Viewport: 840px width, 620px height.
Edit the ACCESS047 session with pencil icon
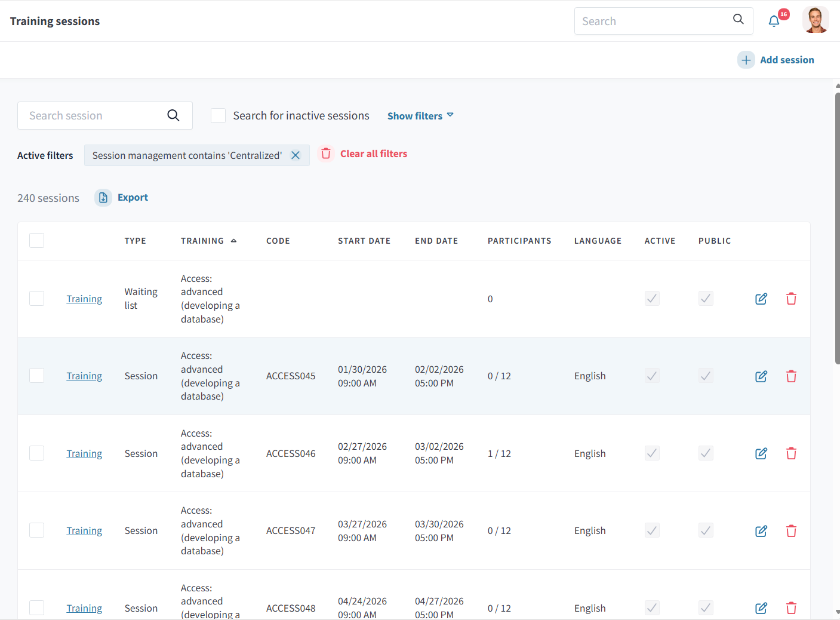(761, 531)
